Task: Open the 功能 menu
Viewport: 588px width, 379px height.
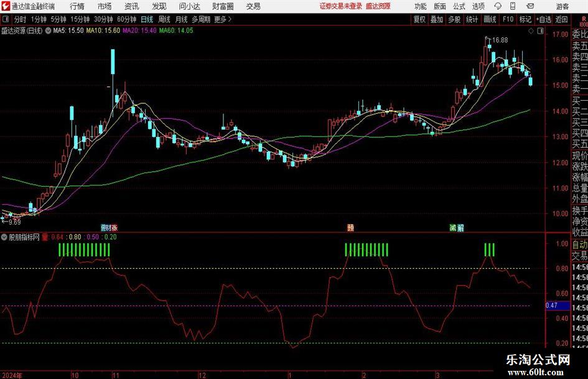Action: (x=421, y=6)
